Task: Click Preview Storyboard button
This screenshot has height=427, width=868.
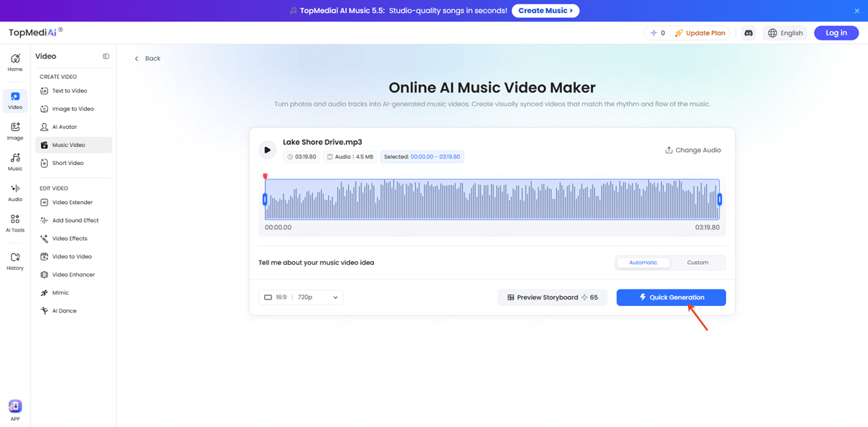Action: 553,297
